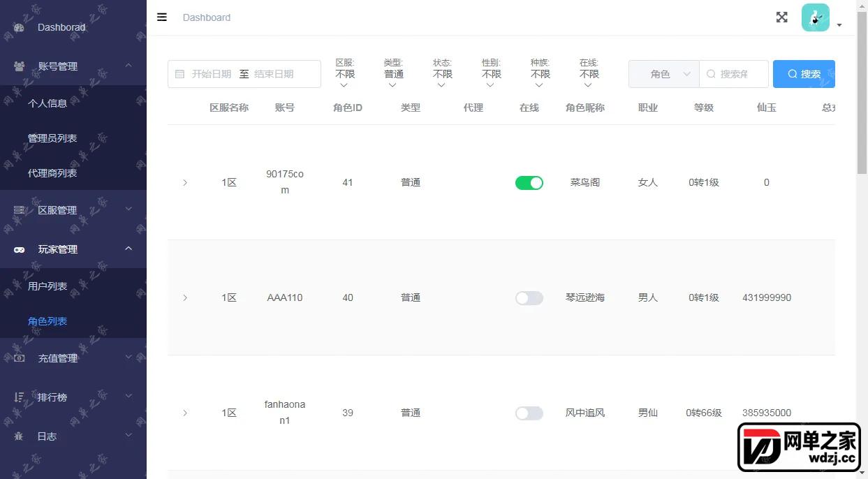Expand the row for account 90175com
The image size is (868, 479).
tap(185, 183)
